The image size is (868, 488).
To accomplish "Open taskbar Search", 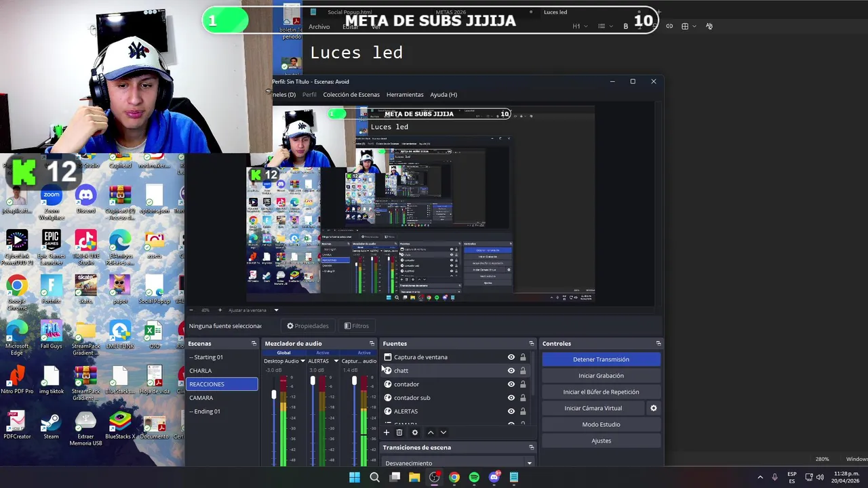I will (374, 477).
